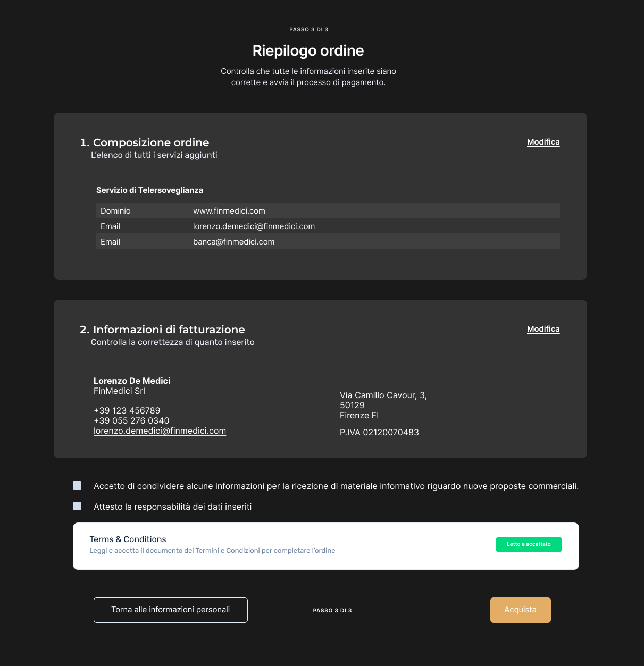
Task: Click the phone number +39 123 456789
Action: pyautogui.click(x=127, y=410)
